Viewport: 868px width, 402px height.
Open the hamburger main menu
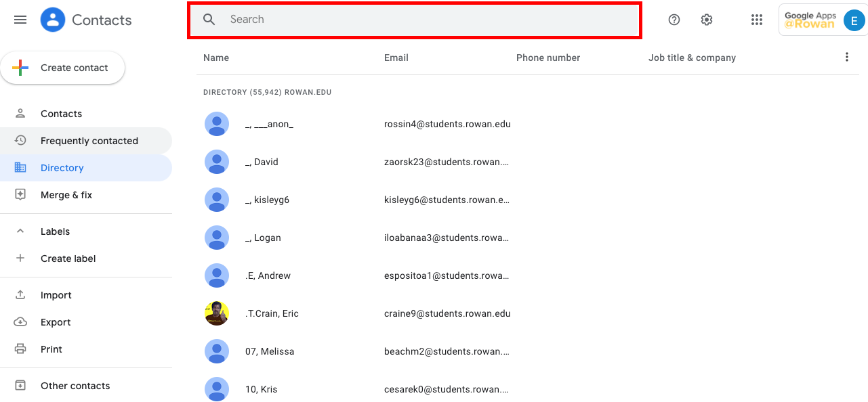pyautogui.click(x=20, y=20)
